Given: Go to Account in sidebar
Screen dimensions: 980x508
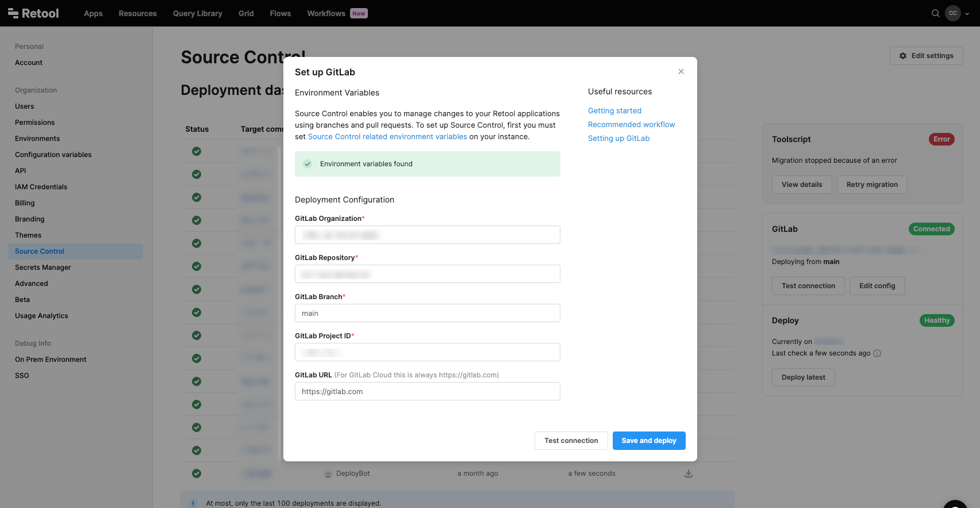Looking at the screenshot, I should 29,63.
